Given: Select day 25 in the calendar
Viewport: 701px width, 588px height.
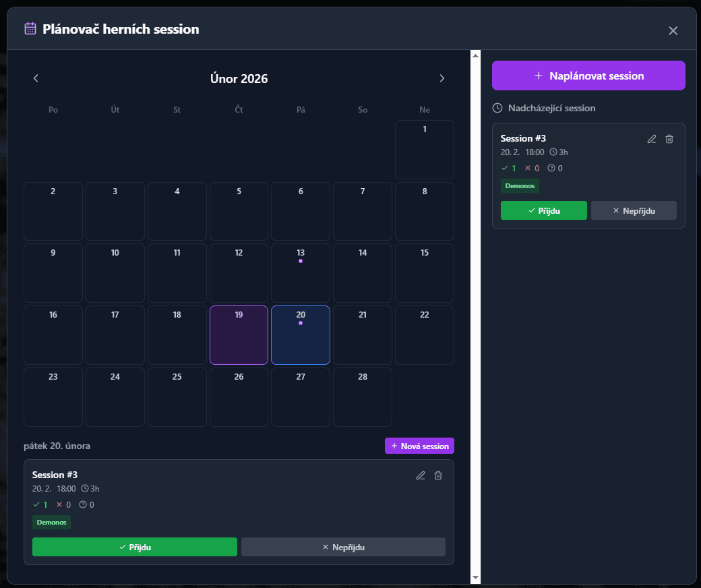Looking at the screenshot, I should 177,397.
